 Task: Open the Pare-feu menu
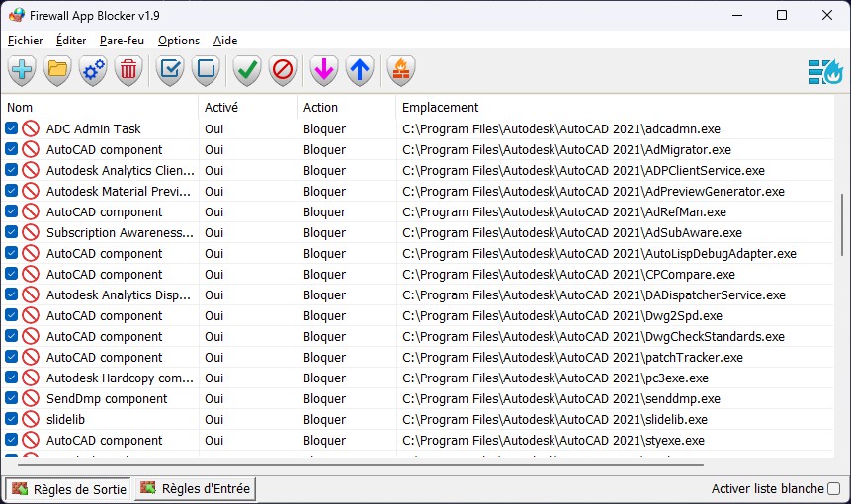click(x=123, y=41)
